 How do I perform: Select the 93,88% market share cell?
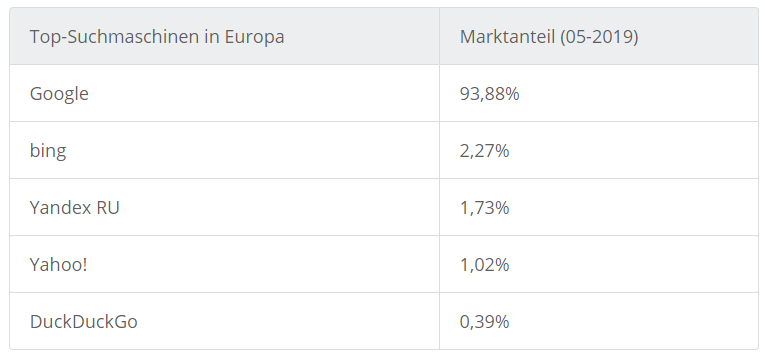point(599,93)
